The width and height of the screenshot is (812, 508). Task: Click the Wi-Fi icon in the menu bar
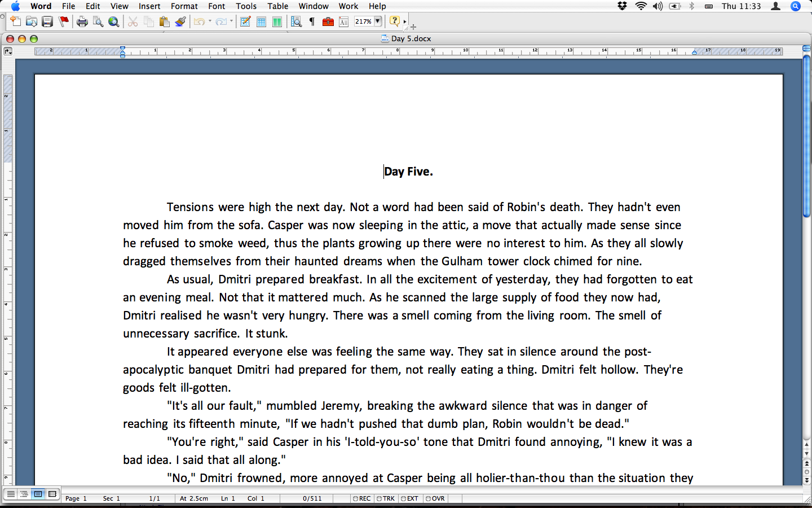[x=641, y=6]
